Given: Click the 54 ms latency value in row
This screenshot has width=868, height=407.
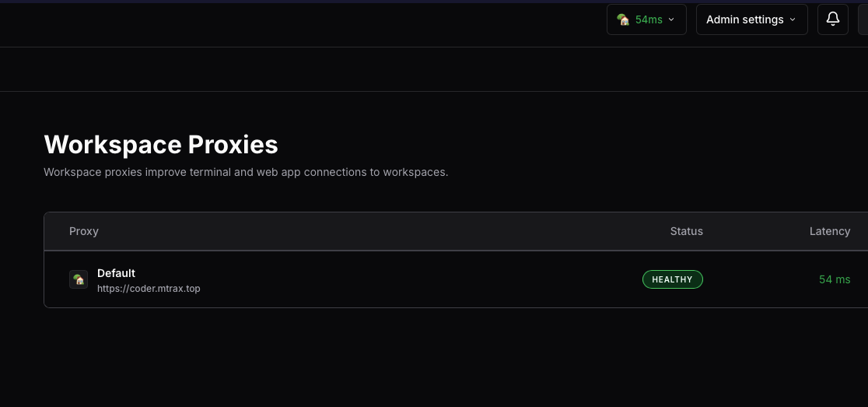Looking at the screenshot, I should pyautogui.click(x=834, y=279).
